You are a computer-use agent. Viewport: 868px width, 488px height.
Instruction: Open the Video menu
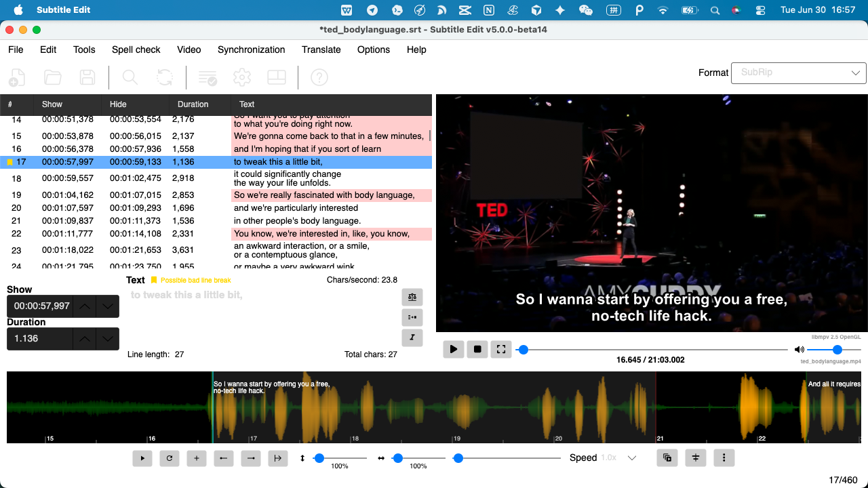pos(189,49)
